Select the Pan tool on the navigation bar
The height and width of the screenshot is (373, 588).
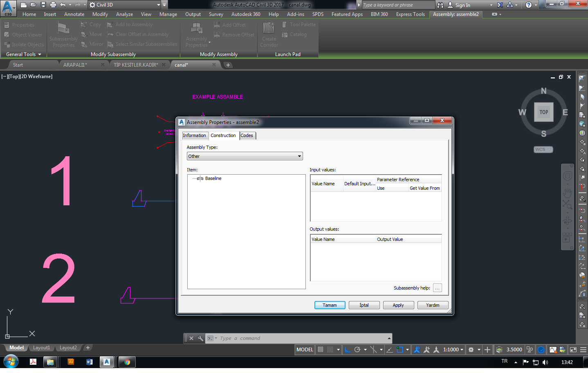coord(568,192)
